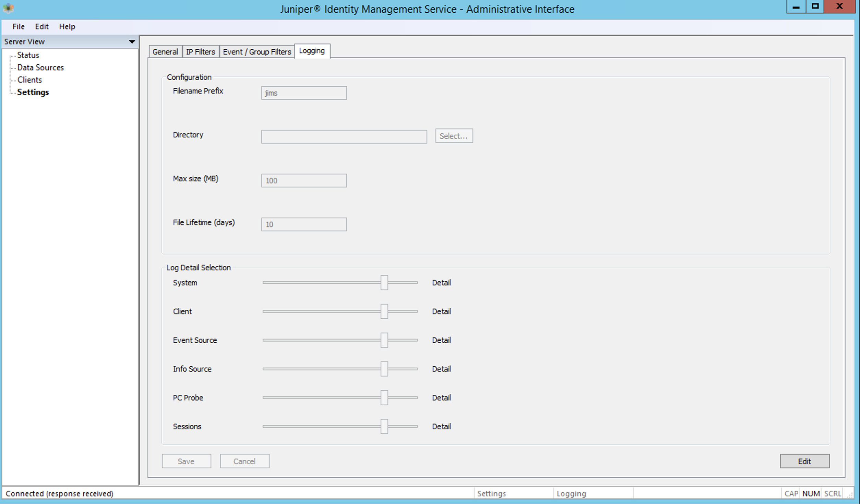The image size is (860, 504).
Task: Click the SCRL indicator in status bar
Action: click(833, 494)
